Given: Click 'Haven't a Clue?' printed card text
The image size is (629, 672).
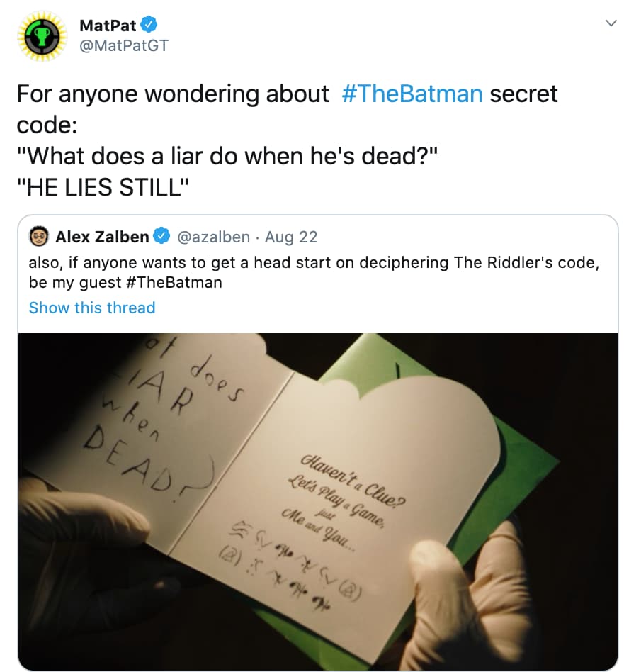Looking at the screenshot, I should click(x=352, y=479).
